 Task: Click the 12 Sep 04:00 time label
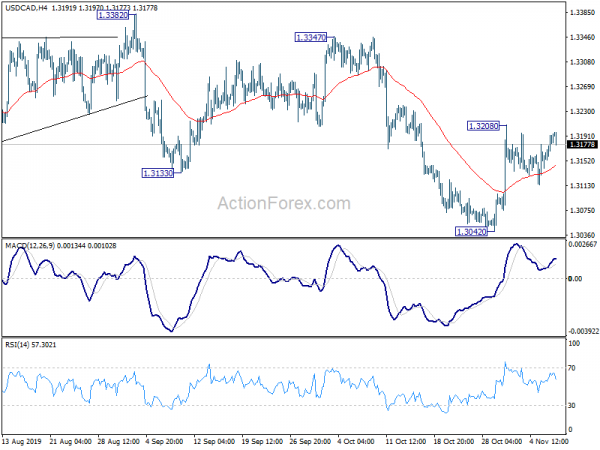[214, 442]
